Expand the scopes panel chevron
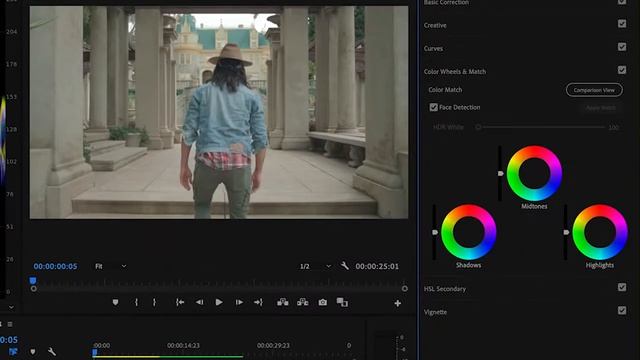The image size is (640, 360). point(11,307)
